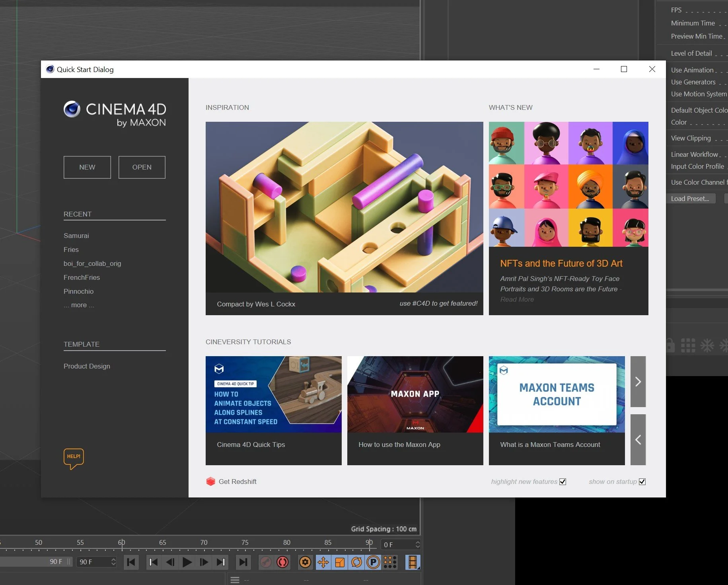This screenshot has width=728, height=585.
Task: Click the NFT toy face portraits image
Action: pyautogui.click(x=568, y=184)
